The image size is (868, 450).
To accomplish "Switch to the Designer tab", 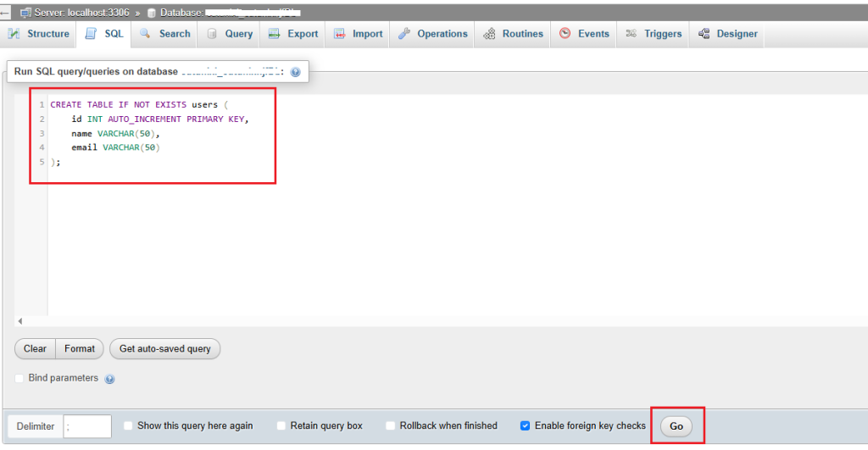I will click(728, 34).
